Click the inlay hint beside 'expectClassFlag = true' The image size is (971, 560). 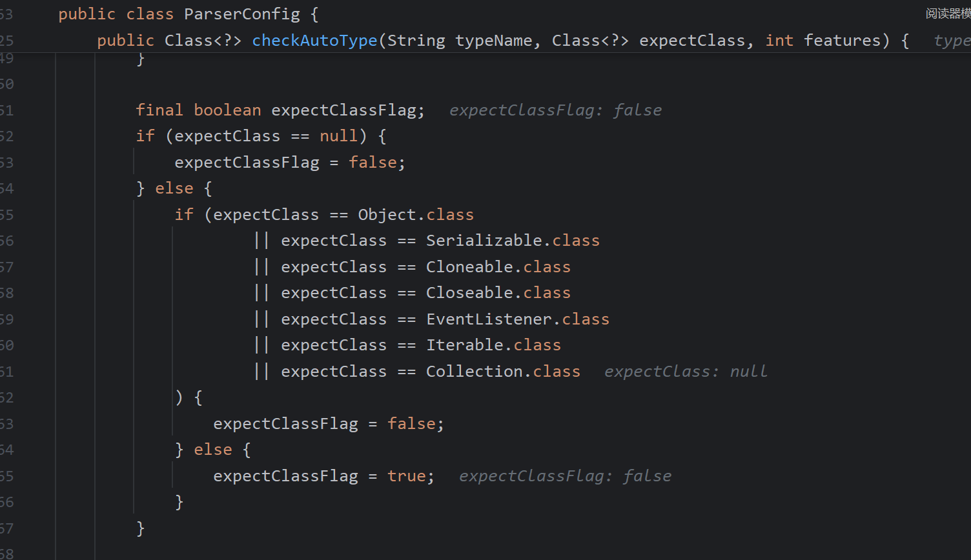pyautogui.click(x=565, y=476)
